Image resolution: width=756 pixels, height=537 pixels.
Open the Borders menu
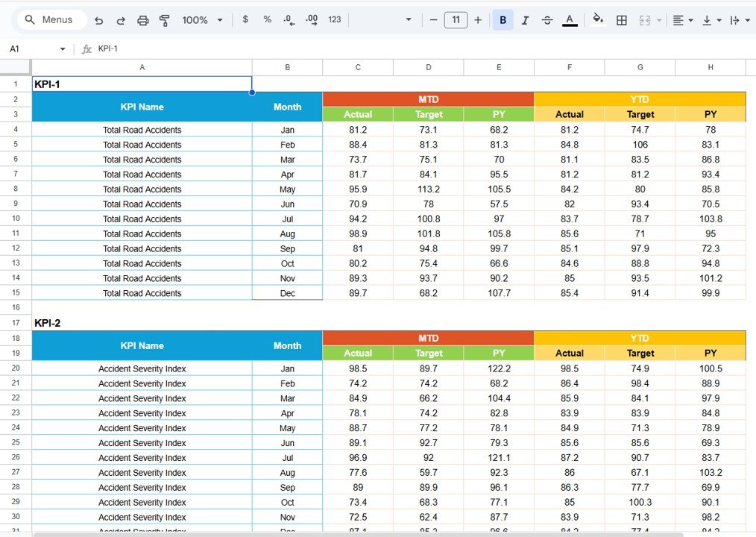622,20
